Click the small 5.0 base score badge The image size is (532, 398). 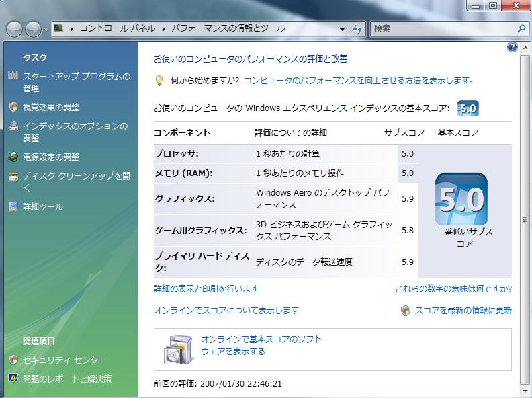[x=468, y=108]
